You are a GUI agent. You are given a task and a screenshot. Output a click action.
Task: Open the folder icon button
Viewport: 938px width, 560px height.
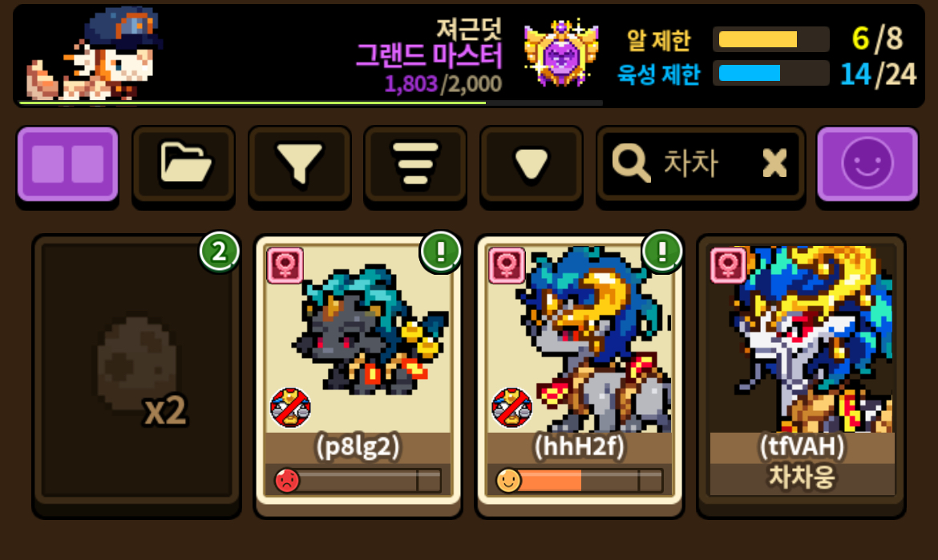click(184, 163)
